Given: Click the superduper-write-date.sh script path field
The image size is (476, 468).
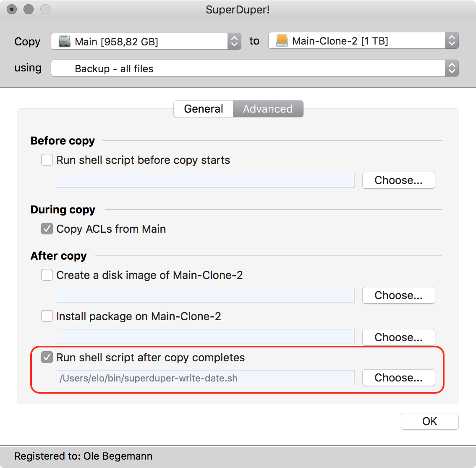Looking at the screenshot, I should 205,378.
